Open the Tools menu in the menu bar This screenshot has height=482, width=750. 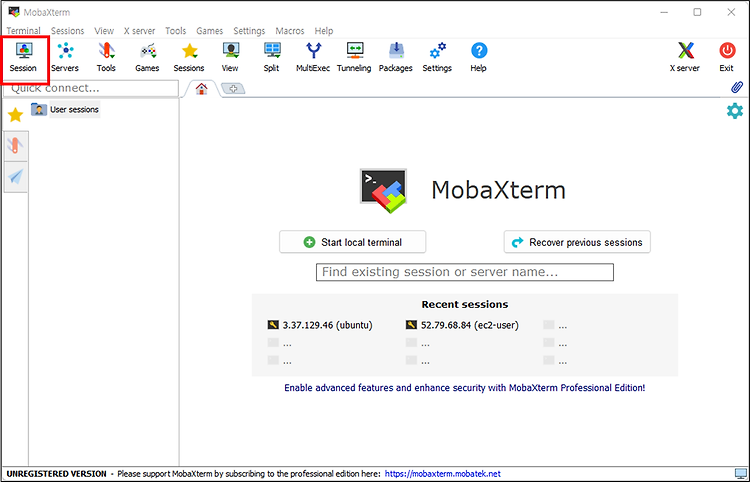176,31
